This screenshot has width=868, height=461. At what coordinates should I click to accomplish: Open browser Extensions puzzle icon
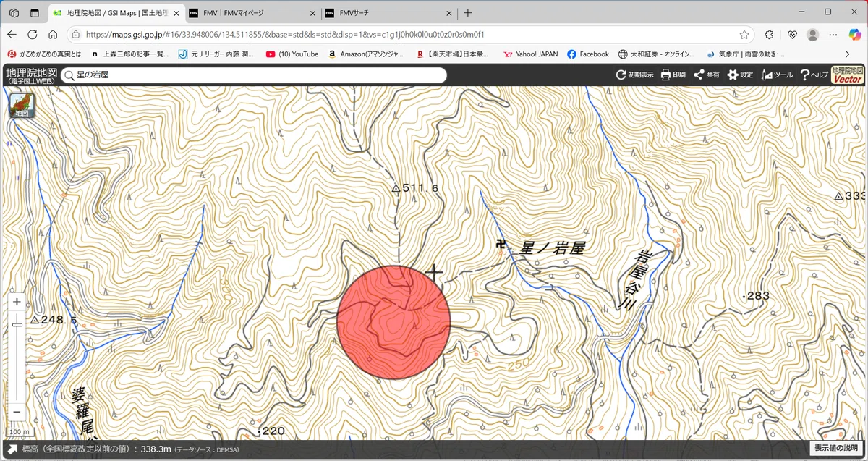(769, 34)
